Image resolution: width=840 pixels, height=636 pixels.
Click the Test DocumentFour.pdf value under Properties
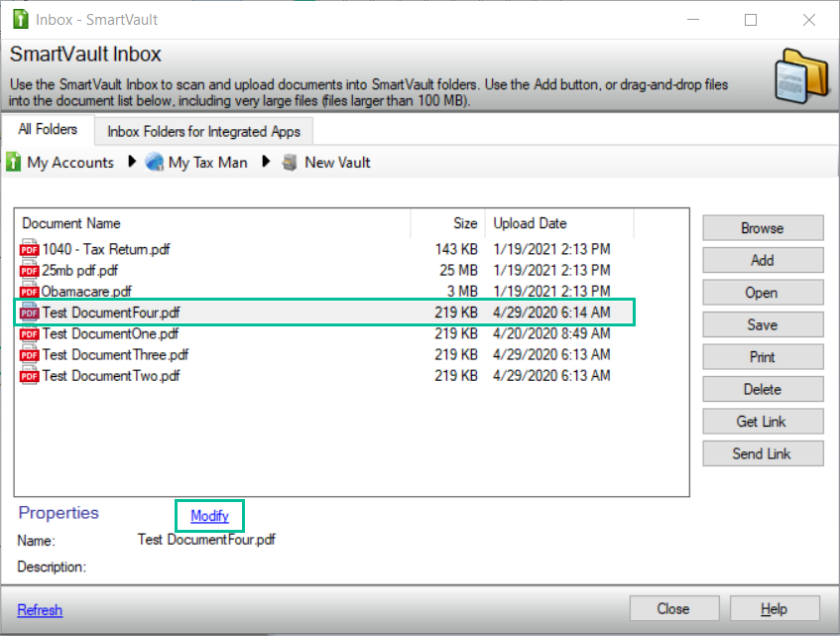(206, 540)
